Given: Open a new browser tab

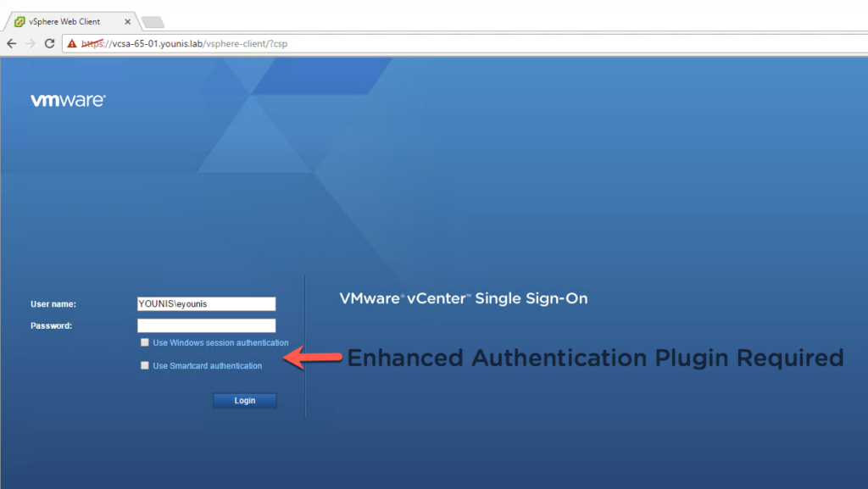Looking at the screenshot, I should [x=153, y=22].
